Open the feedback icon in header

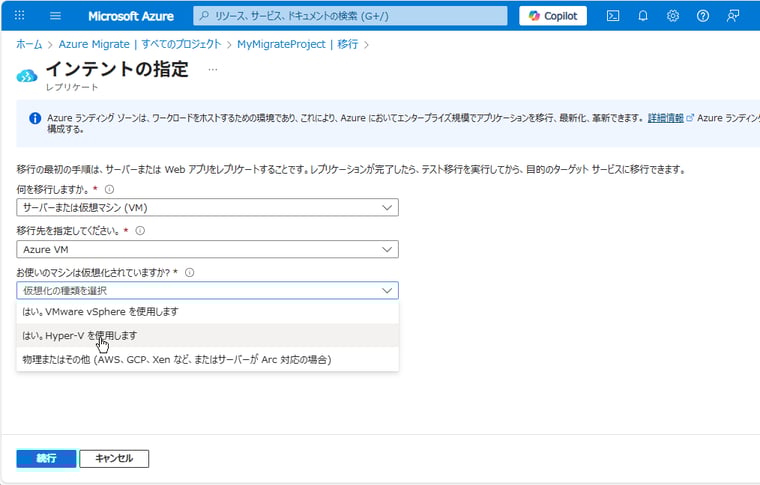[733, 16]
